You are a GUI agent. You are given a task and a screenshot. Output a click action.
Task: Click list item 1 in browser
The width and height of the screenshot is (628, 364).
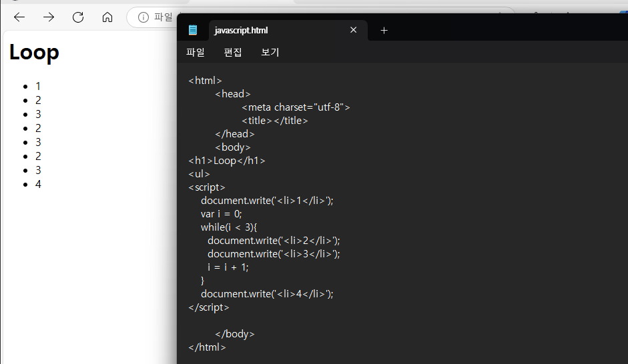[x=38, y=86]
